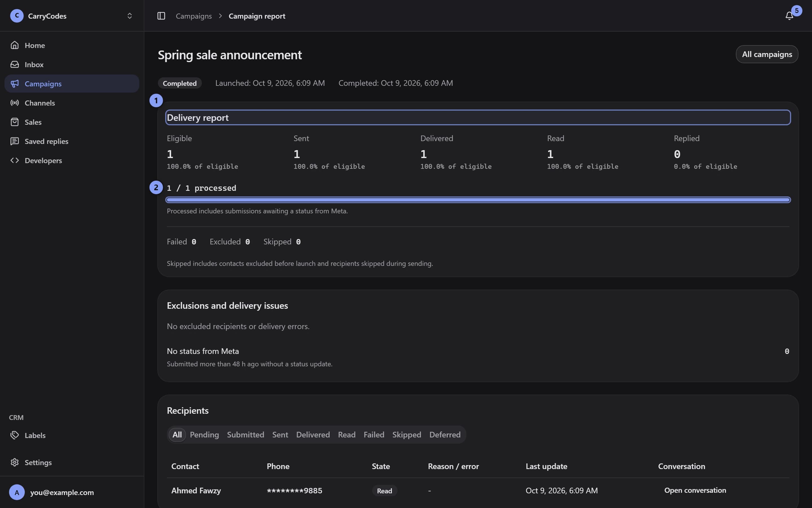Image resolution: width=812 pixels, height=508 pixels.
Task: Show only Failed recipients
Action: [374, 434]
